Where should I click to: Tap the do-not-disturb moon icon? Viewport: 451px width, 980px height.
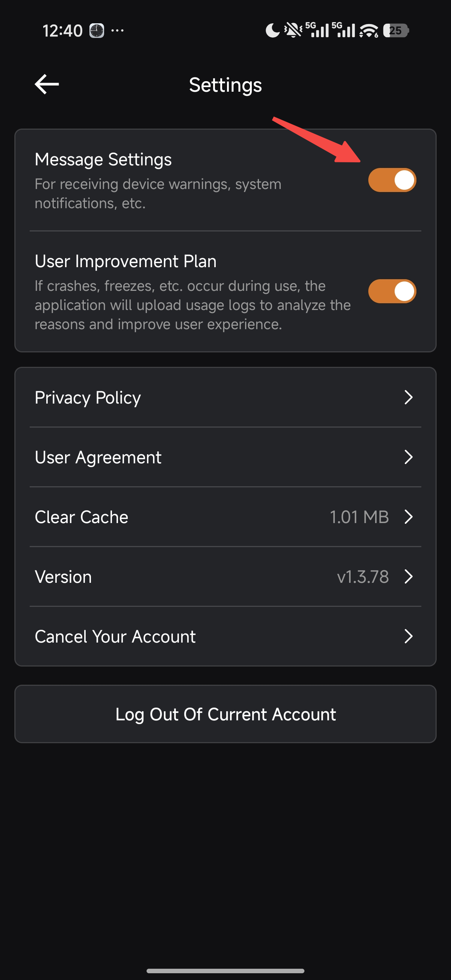tap(272, 30)
